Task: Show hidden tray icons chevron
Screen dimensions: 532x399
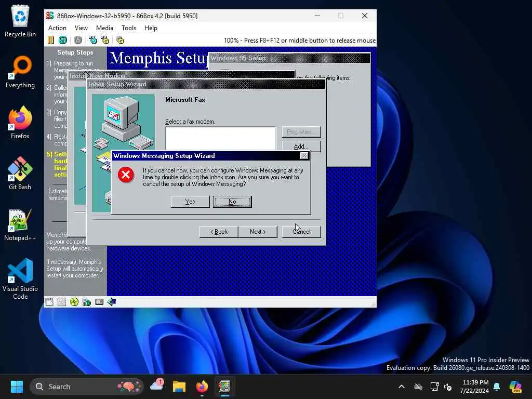Action: [x=402, y=387]
